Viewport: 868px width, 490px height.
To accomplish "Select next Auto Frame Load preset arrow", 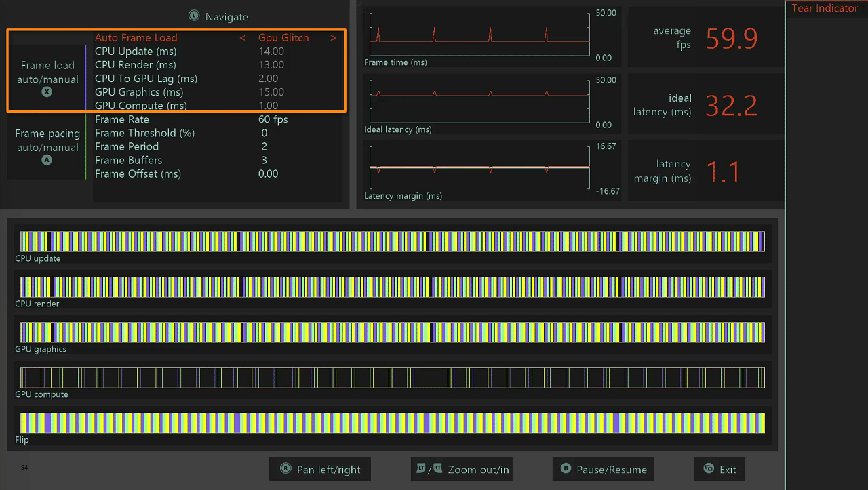I will [x=333, y=38].
